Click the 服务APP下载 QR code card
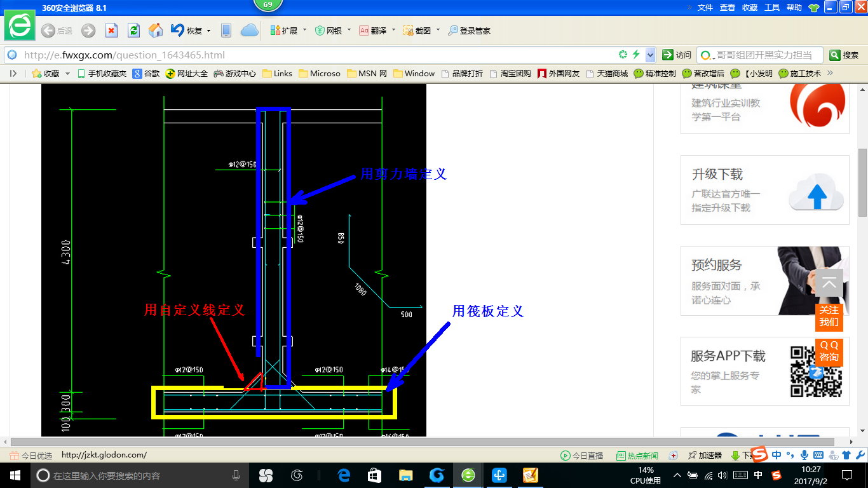 point(765,372)
